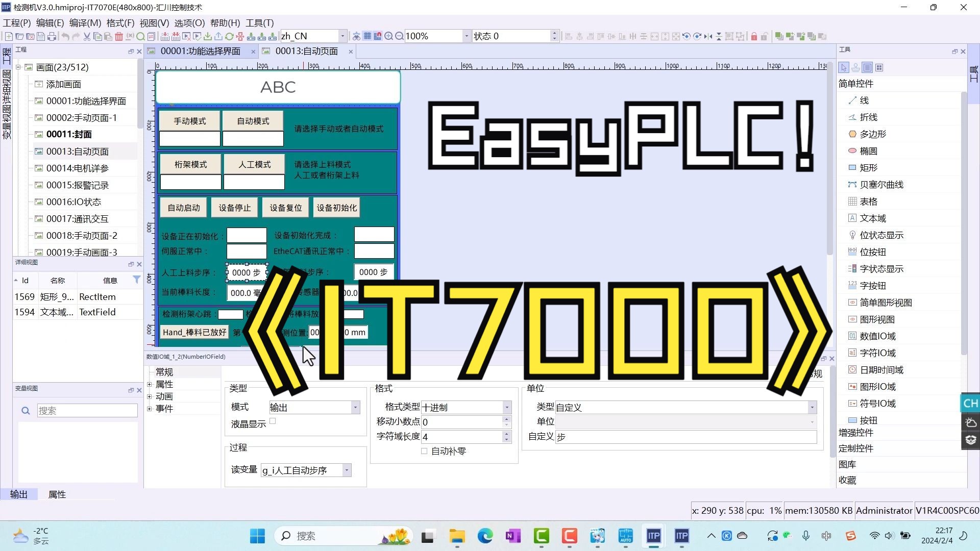Click the green Refresh arrows icon

(229, 36)
